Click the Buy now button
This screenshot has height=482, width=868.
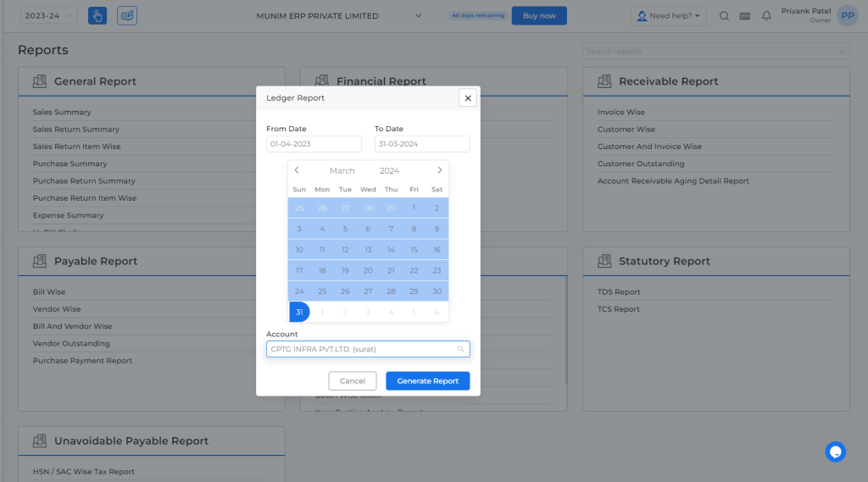(539, 15)
